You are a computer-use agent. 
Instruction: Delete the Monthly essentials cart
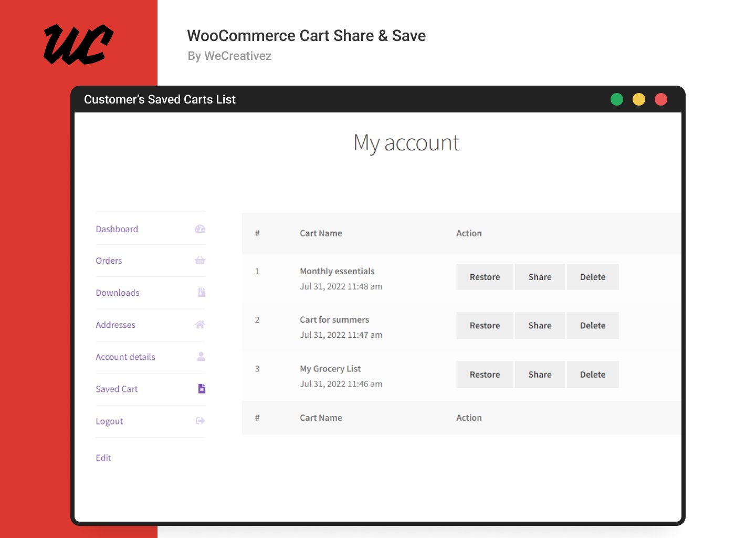coord(593,277)
